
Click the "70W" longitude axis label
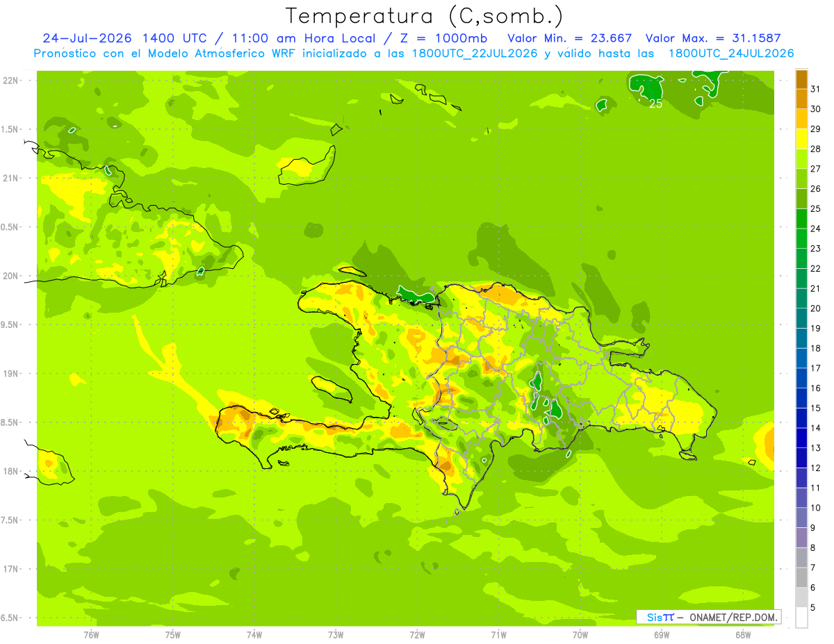(x=580, y=635)
